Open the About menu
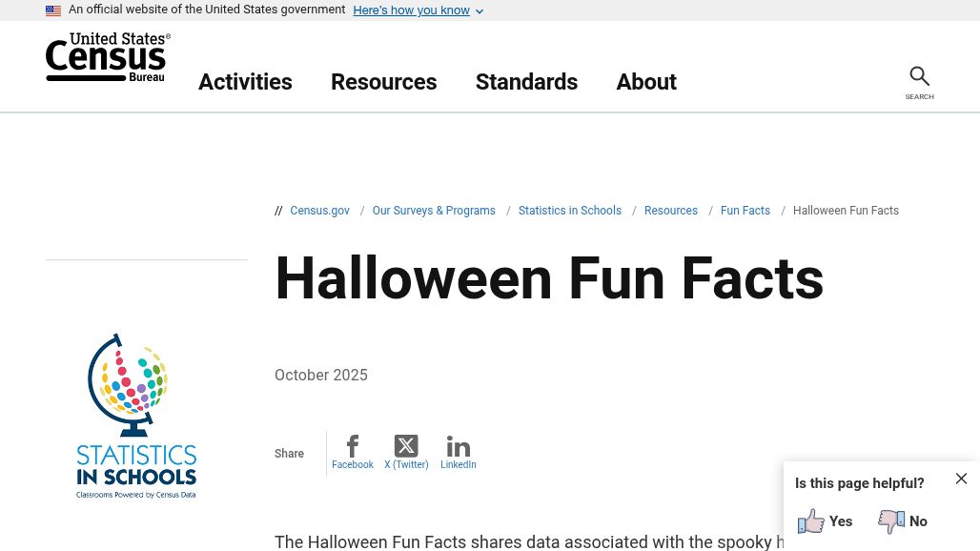The image size is (980, 551). coord(645,82)
